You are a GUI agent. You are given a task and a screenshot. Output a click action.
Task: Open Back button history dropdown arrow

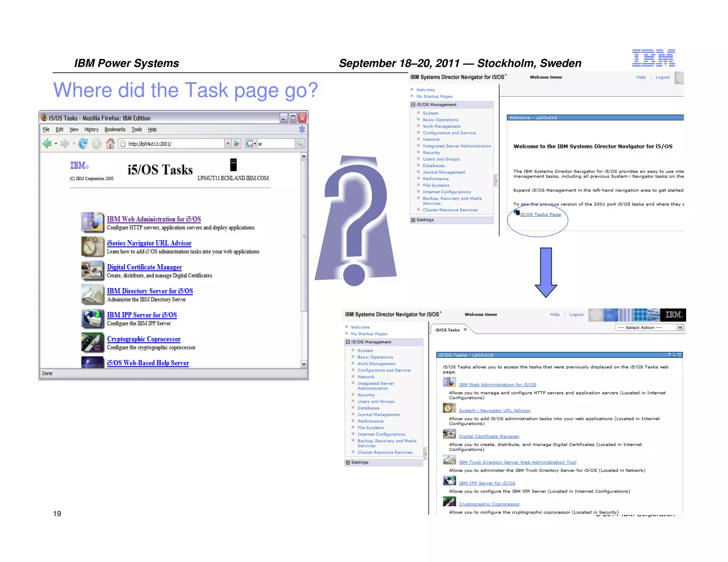coord(56,144)
